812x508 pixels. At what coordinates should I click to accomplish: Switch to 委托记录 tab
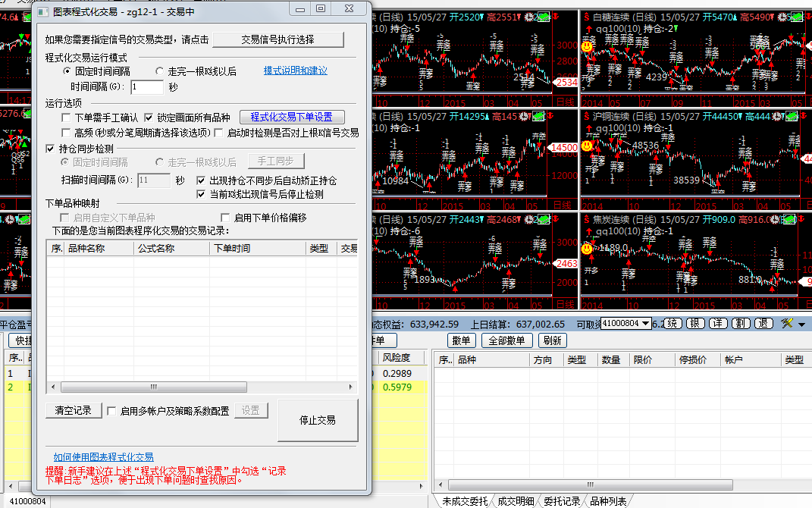tap(562, 501)
